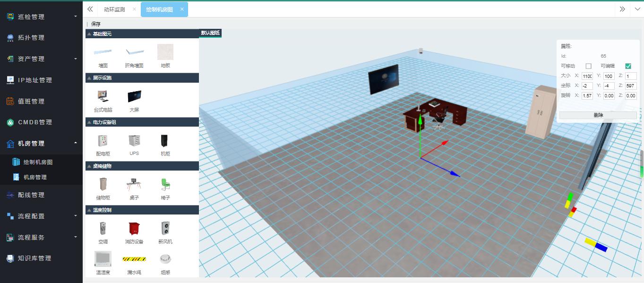The height and width of the screenshot is (283, 644).
Task: Open 机房管理 submenu item under 绘制机房图
Action: coord(35,177)
